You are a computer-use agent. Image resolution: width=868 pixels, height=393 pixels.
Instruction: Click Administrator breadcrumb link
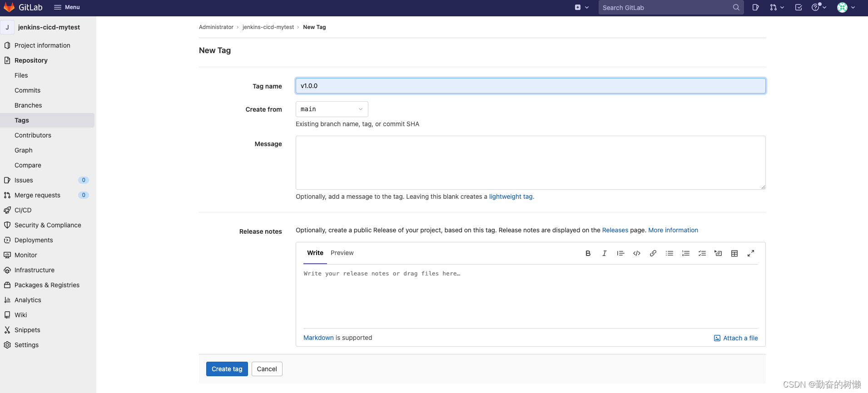[x=216, y=27]
